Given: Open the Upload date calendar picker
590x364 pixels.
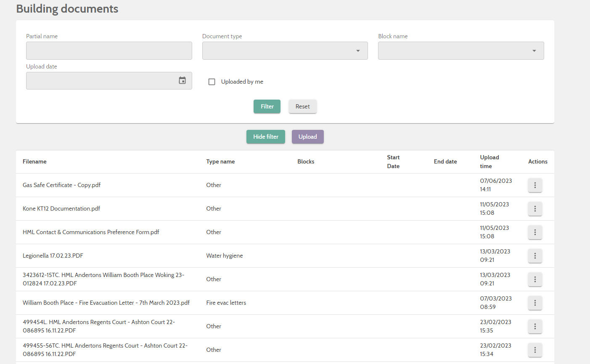Looking at the screenshot, I should pos(182,80).
